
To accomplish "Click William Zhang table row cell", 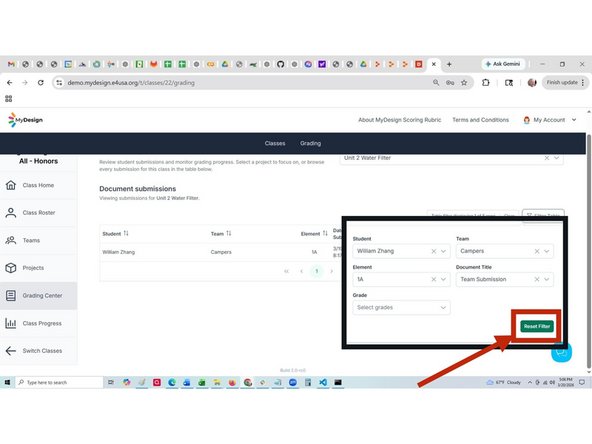I will [x=119, y=252].
